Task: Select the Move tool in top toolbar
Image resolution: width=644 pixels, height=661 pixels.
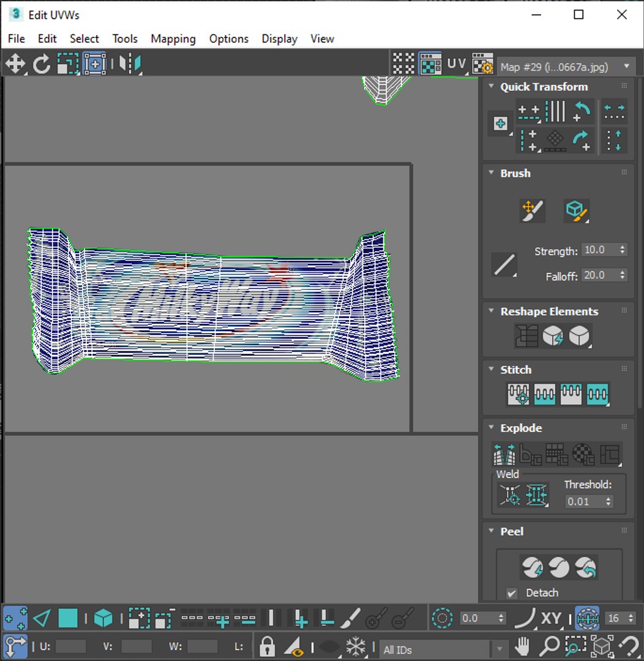Action: 15,64
